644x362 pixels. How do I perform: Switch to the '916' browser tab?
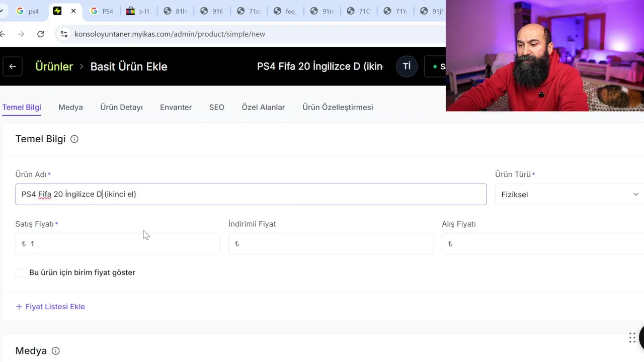pyautogui.click(x=211, y=11)
